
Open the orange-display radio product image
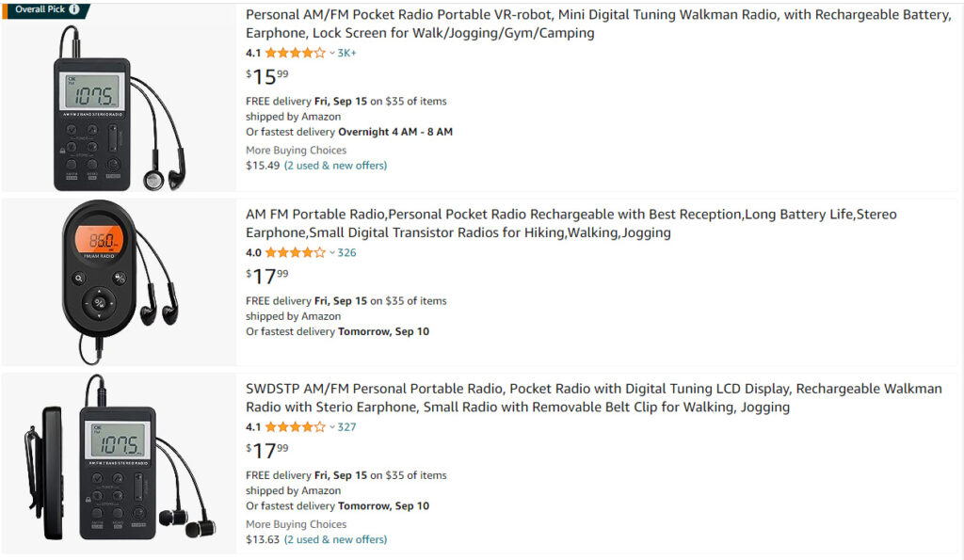coord(119,280)
